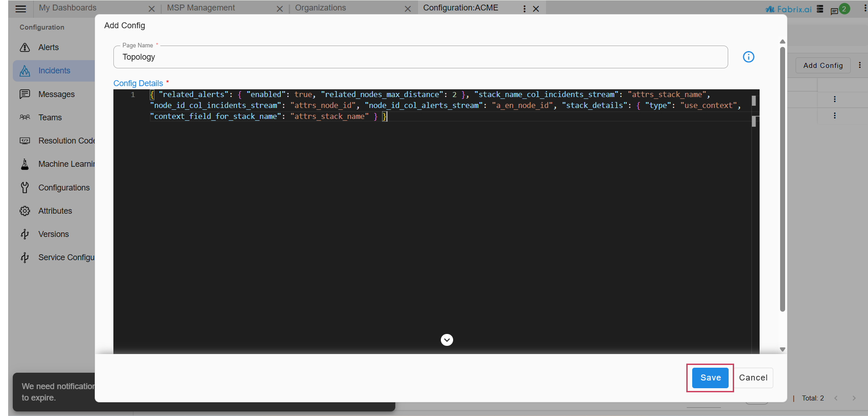Click the server rack icon beside Fabrix.ai logo
This screenshot has height=416, width=868.
[x=819, y=9]
